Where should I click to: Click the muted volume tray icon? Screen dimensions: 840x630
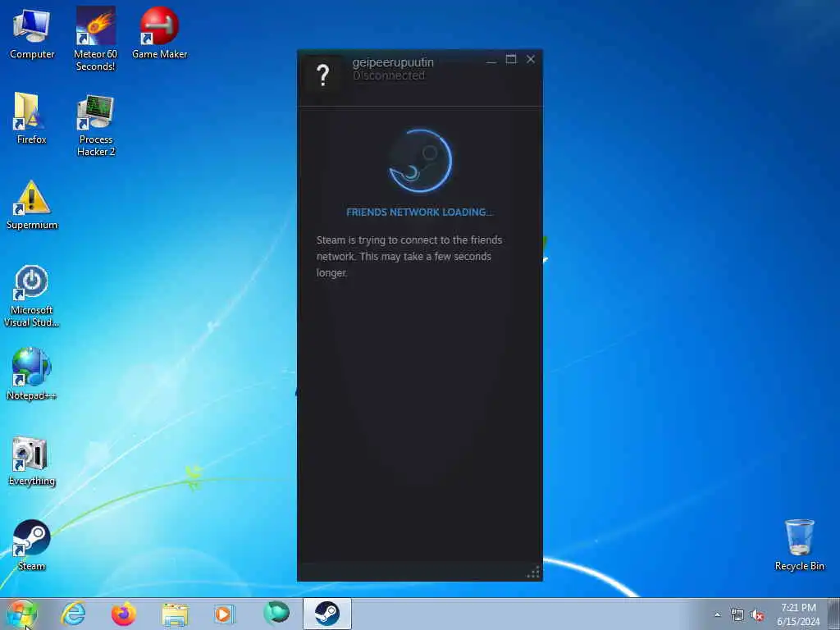(x=757, y=615)
